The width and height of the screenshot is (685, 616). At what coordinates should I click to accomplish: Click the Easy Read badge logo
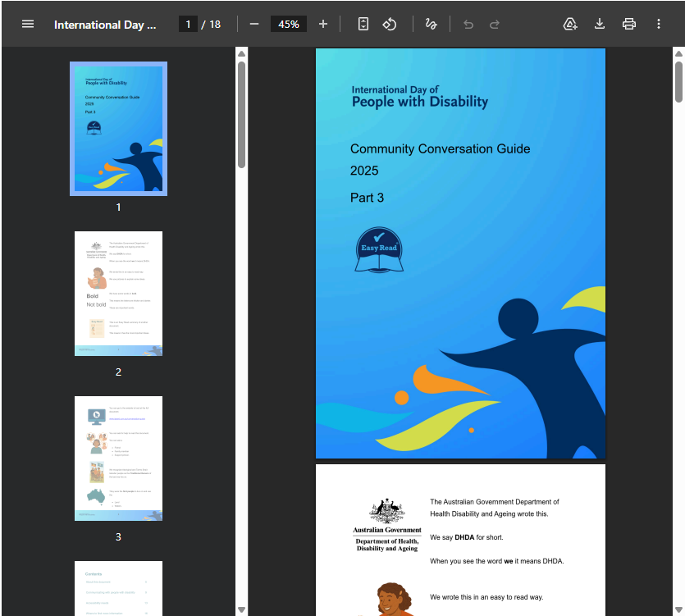pyautogui.click(x=379, y=250)
